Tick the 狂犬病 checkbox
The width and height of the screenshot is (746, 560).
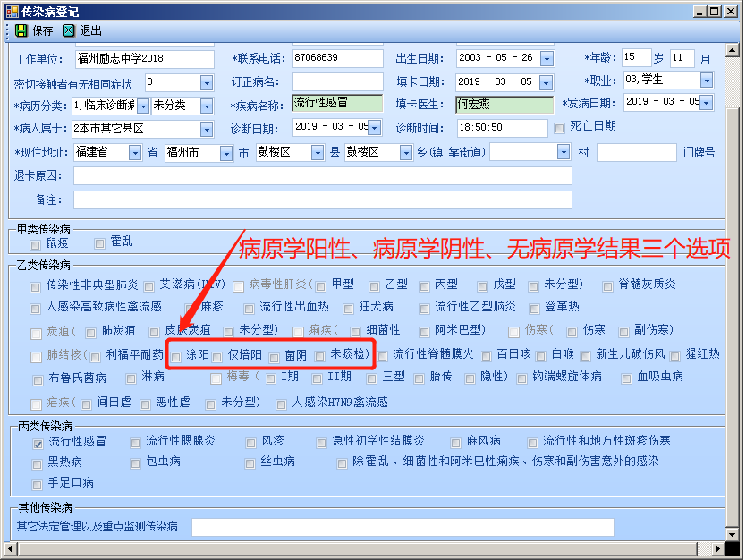click(348, 309)
